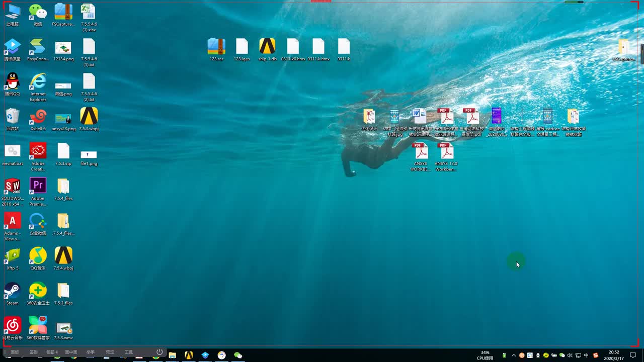Select the 0311.k.hmx file icon
Image resolution: width=644 pixels, height=362 pixels.
pos(318,49)
